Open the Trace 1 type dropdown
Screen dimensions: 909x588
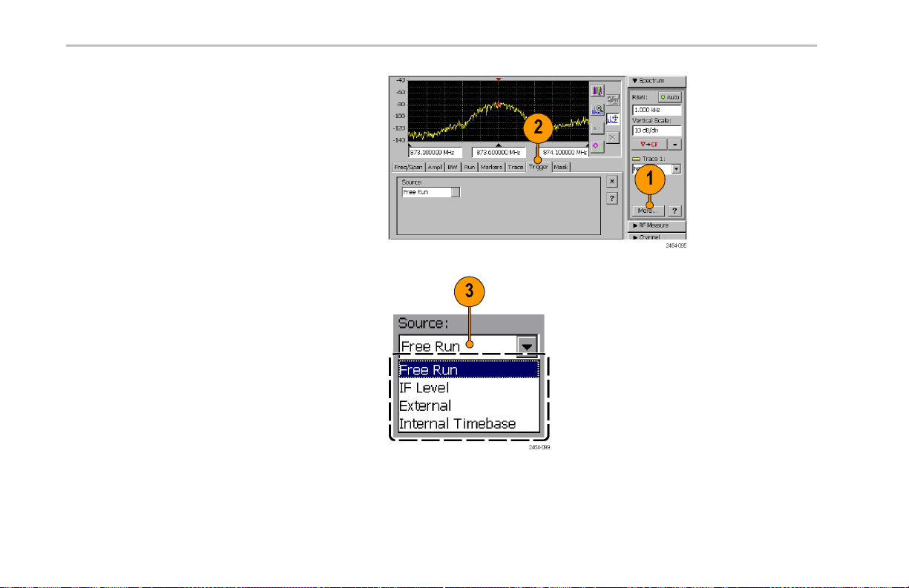[x=676, y=169]
